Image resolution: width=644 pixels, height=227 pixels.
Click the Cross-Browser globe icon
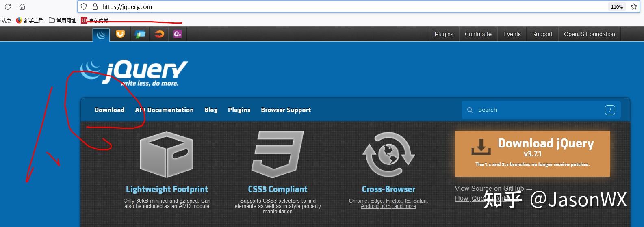pyautogui.click(x=388, y=154)
